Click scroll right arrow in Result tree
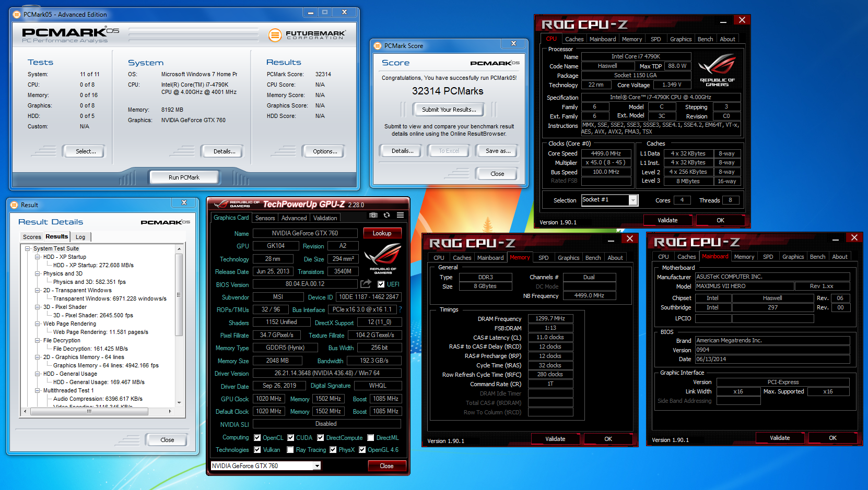The width and height of the screenshot is (868, 490). click(170, 411)
